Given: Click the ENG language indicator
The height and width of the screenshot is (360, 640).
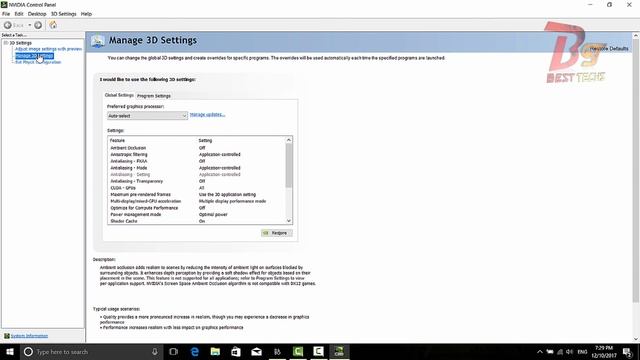Looking at the screenshot, I should tap(582, 352).
